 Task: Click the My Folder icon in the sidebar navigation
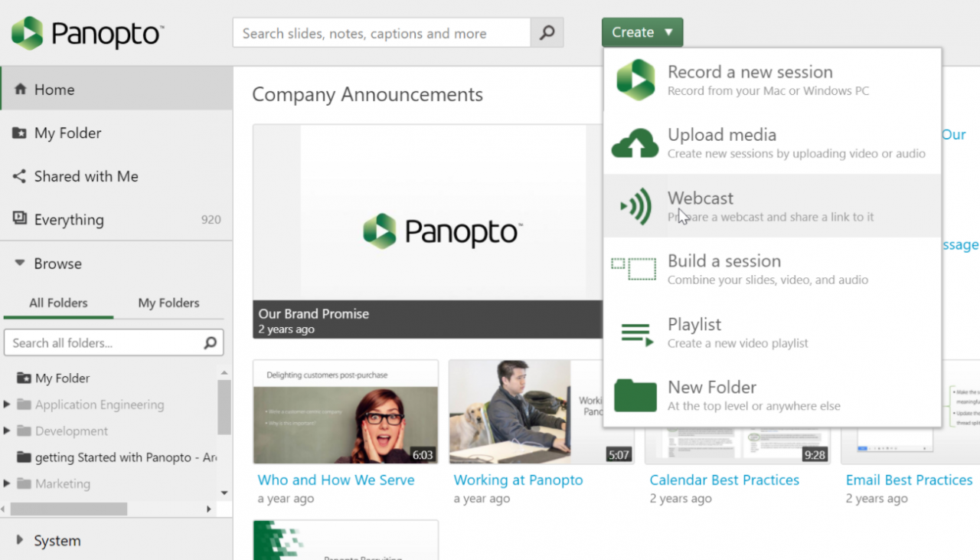click(x=20, y=133)
